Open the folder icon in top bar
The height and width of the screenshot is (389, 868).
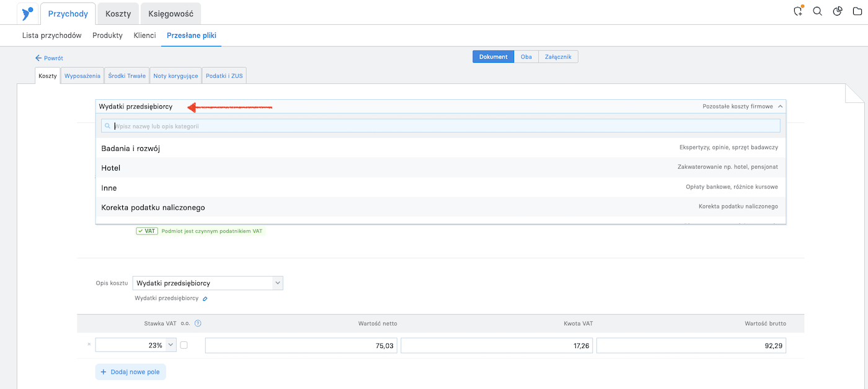(856, 11)
